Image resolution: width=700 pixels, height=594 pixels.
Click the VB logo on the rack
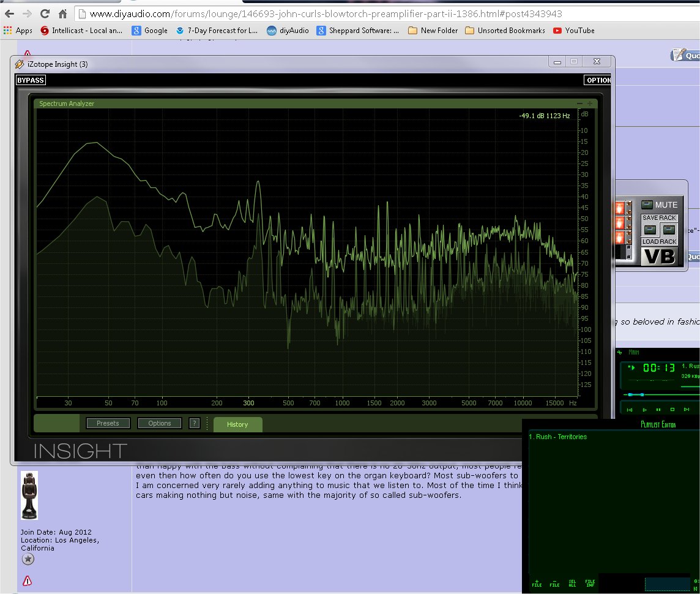pyautogui.click(x=660, y=257)
